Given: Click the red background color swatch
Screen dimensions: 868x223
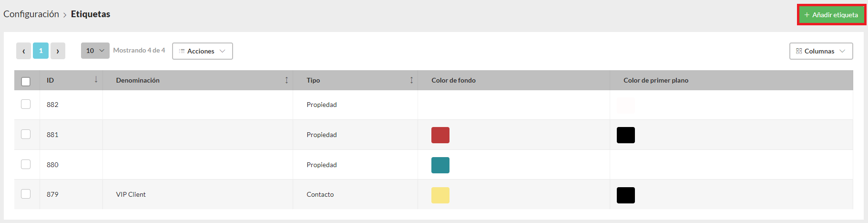Looking at the screenshot, I should point(440,135).
